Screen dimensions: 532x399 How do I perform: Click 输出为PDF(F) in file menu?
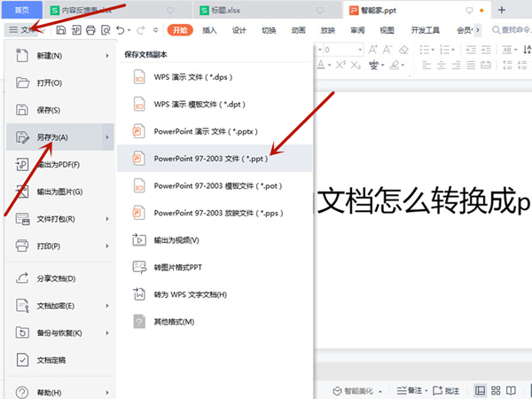coord(59,164)
